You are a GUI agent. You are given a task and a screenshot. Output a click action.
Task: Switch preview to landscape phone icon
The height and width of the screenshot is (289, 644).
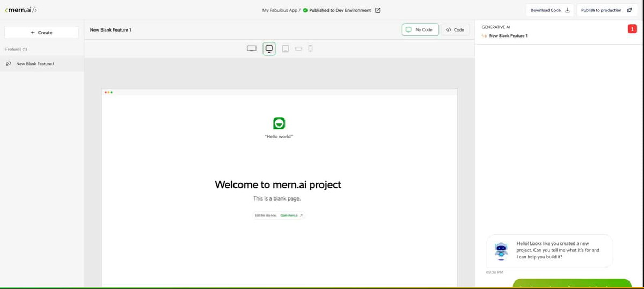[x=298, y=49]
